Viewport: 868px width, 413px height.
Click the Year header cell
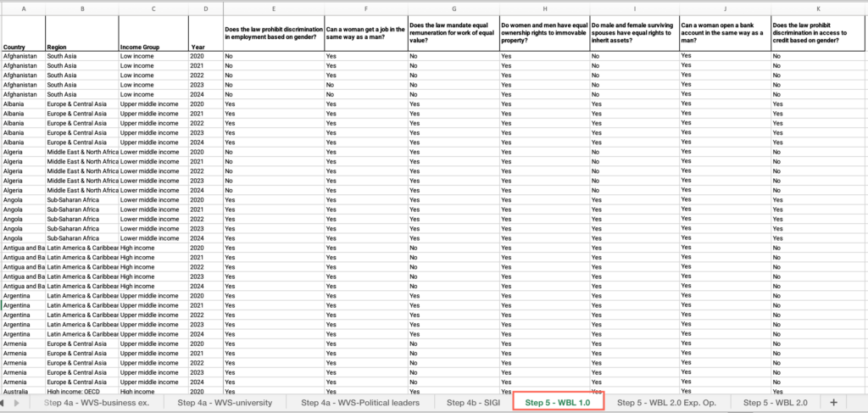coord(206,33)
